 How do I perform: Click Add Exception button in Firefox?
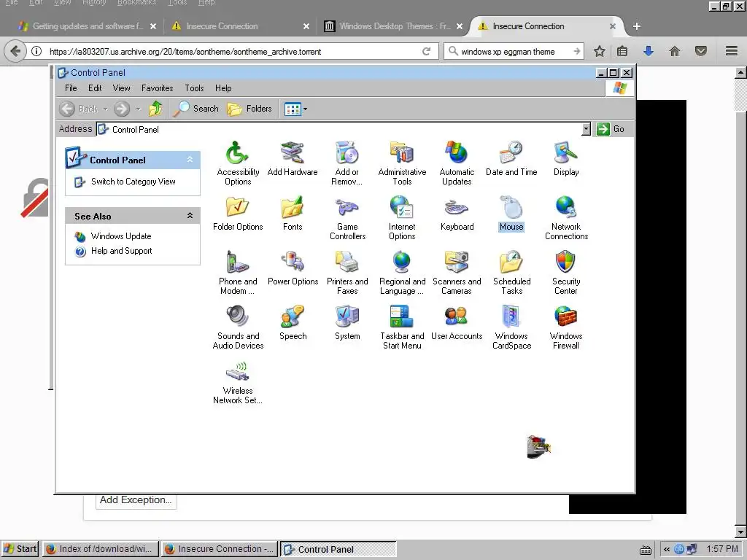tap(136, 500)
